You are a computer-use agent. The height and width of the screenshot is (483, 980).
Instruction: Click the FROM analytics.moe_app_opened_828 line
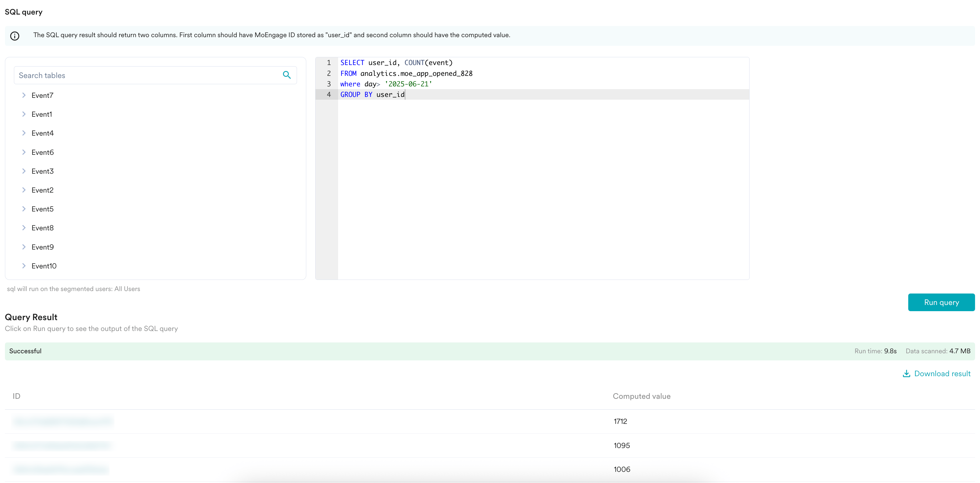pyautogui.click(x=406, y=73)
